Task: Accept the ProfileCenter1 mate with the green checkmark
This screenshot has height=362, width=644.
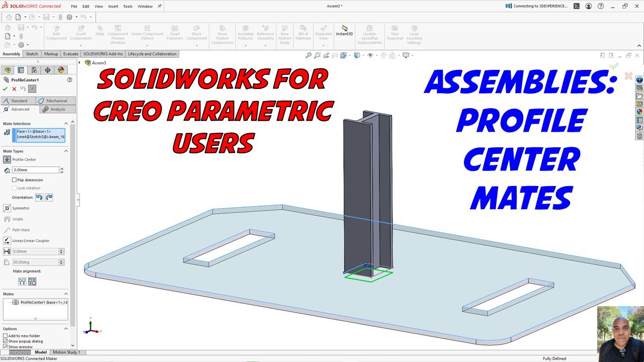Action: (x=5, y=89)
